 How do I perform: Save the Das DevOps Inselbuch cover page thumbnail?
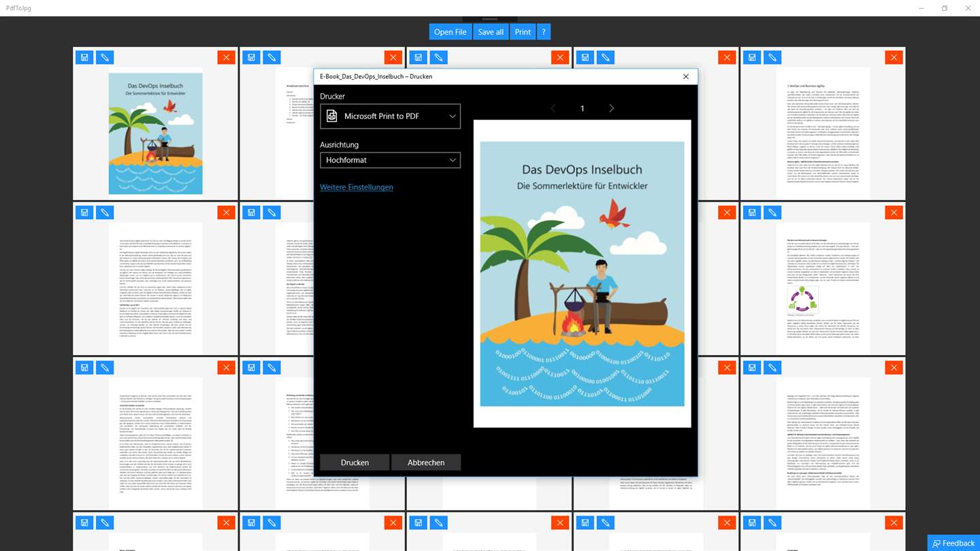(x=84, y=58)
